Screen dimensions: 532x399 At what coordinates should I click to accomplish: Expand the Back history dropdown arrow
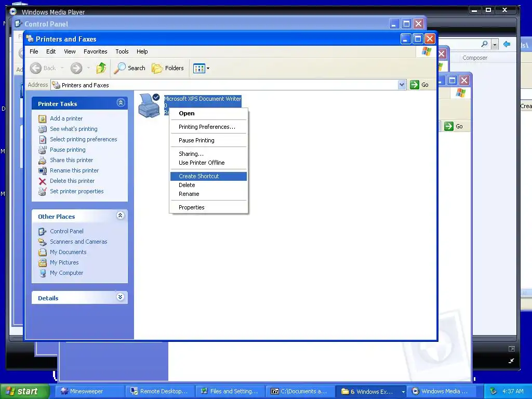(x=62, y=68)
